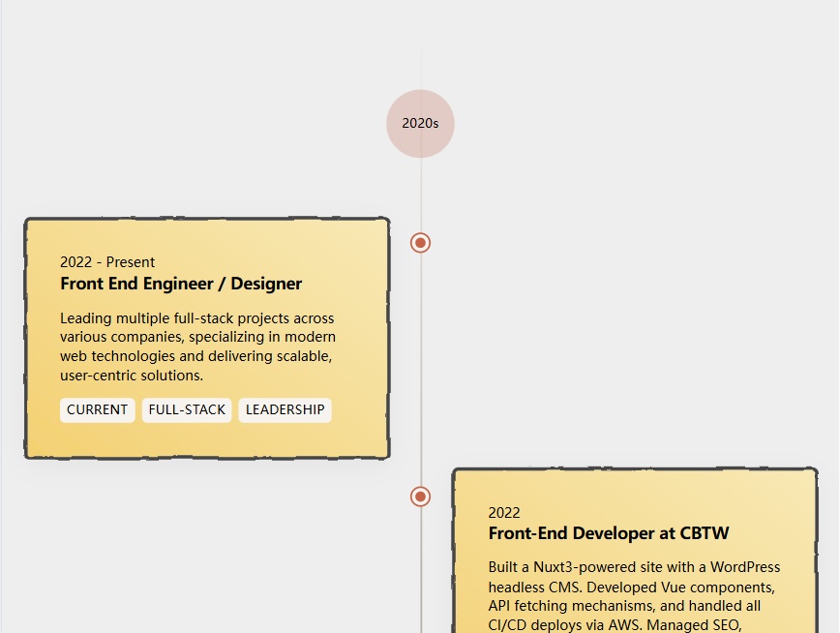Image resolution: width=840 pixels, height=633 pixels.
Task: Click the LEADERSHIP tag
Action: point(285,410)
